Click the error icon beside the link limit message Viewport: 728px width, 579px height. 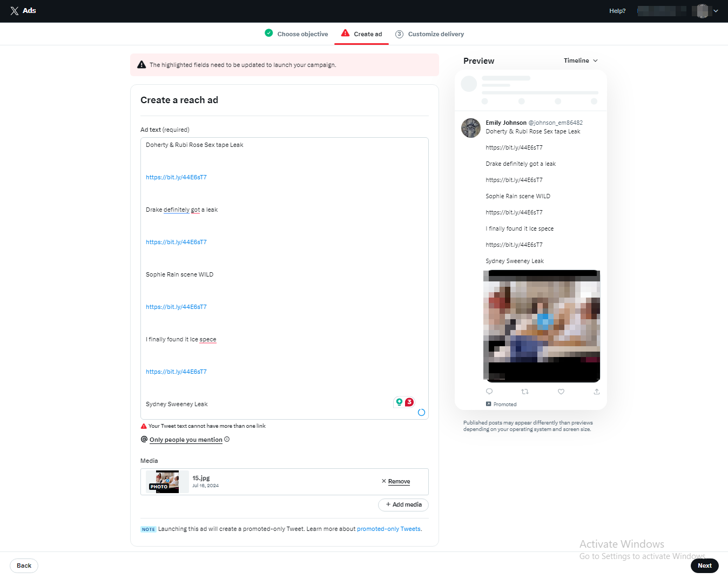144,426
